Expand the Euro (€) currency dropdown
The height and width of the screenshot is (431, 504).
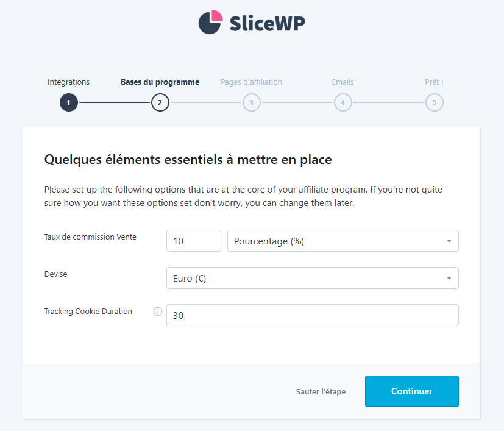coord(312,278)
